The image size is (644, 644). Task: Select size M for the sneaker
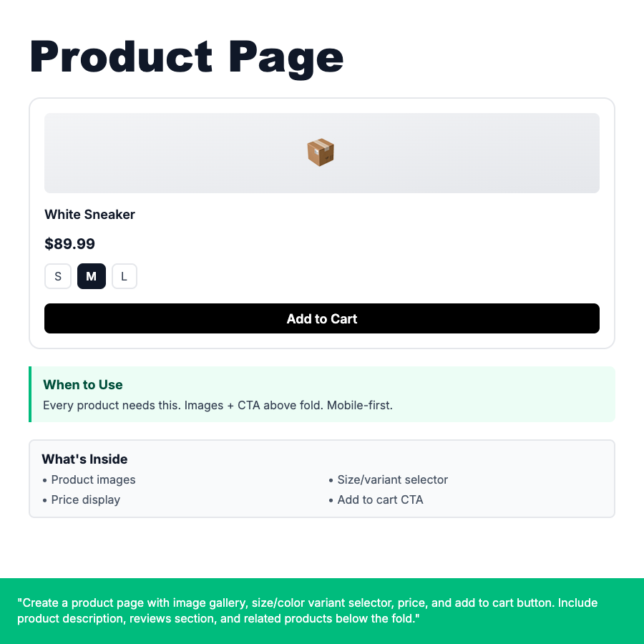pyautogui.click(x=92, y=276)
